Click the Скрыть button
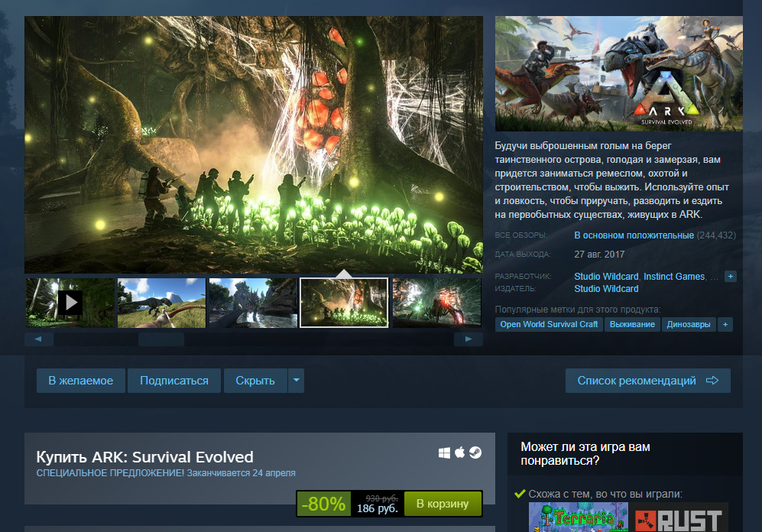Image resolution: width=762 pixels, height=532 pixels. [x=255, y=381]
